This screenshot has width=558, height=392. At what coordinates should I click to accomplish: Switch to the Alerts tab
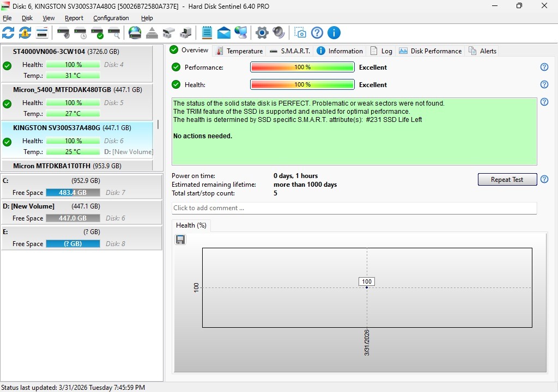(483, 51)
